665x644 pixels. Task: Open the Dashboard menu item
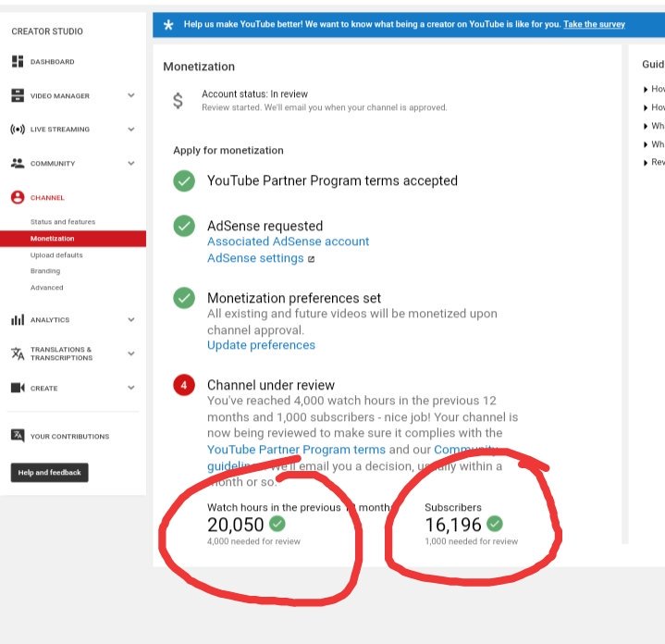click(52, 61)
